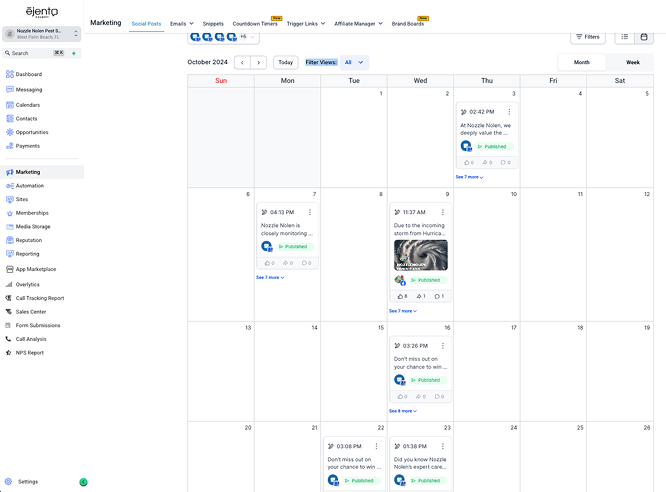Screen dimensions: 666x492
Task: Click the sidebar Search field
Action: tap(30, 53)
